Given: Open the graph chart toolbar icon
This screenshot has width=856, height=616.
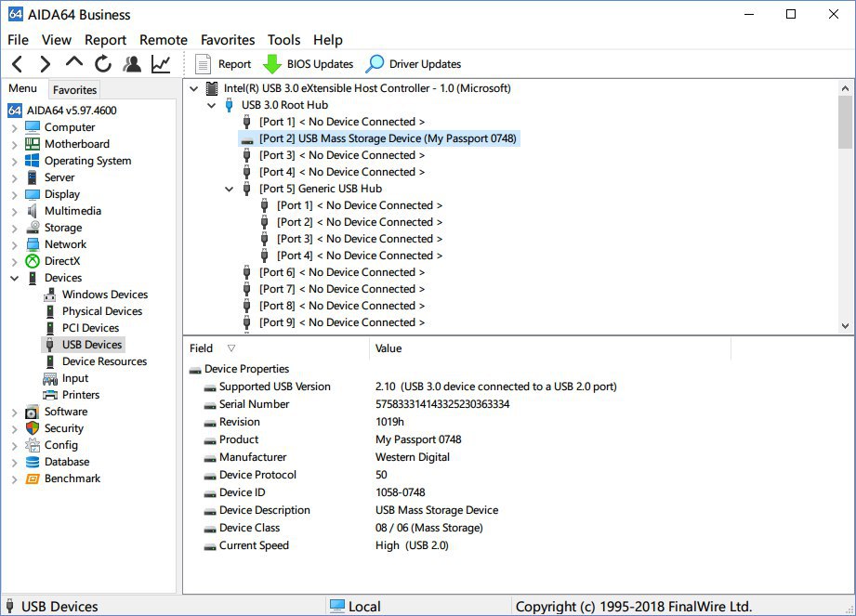Looking at the screenshot, I should pos(161,64).
